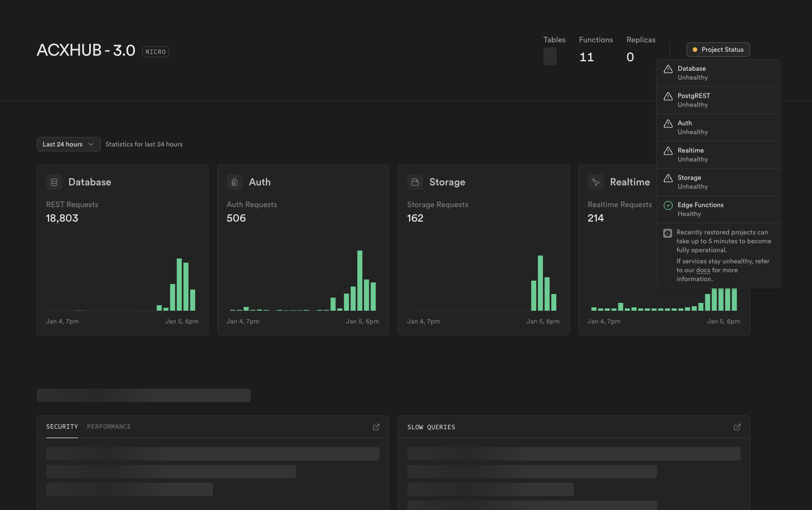
Task: Switch to the Performance tab
Action: click(x=109, y=426)
